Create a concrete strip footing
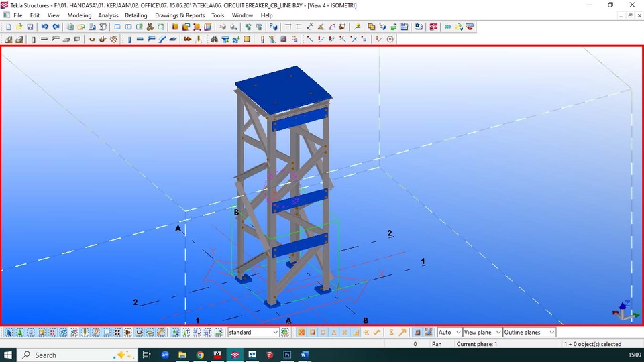644x362 pixels. tap(19, 40)
